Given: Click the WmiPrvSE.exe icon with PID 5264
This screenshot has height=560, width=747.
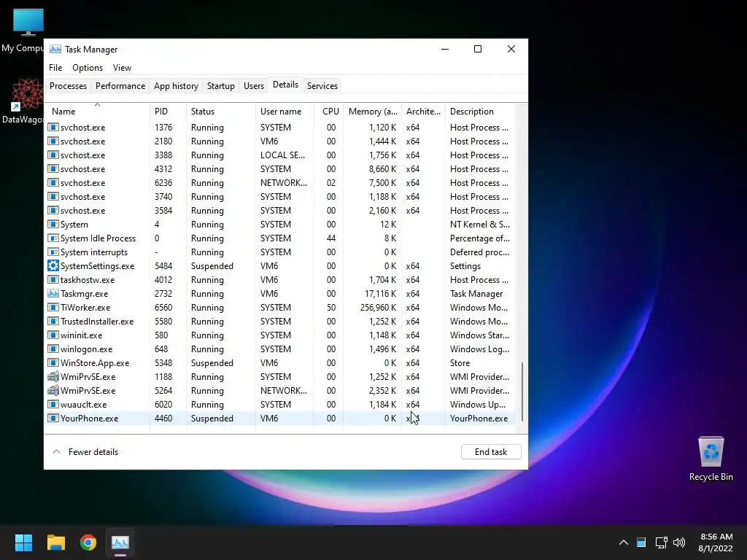Looking at the screenshot, I should [x=53, y=390].
